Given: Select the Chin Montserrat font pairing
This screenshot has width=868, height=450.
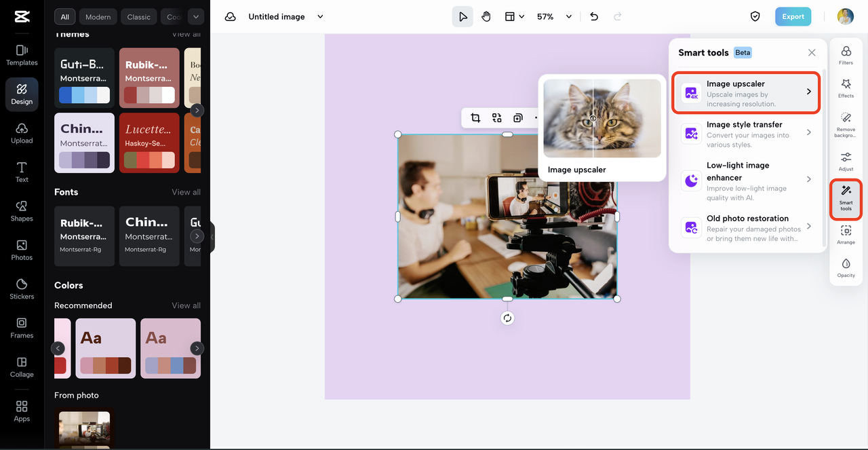Looking at the screenshot, I should point(149,236).
